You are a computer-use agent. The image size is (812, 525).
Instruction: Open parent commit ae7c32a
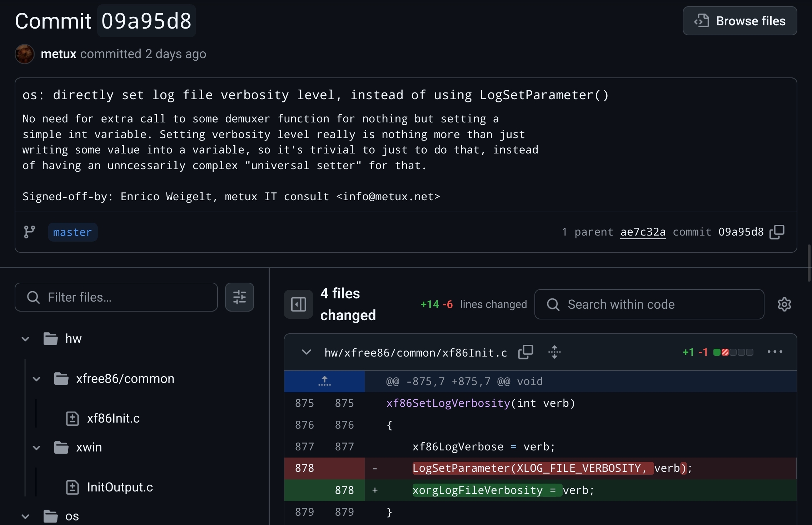[x=643, y=232]
